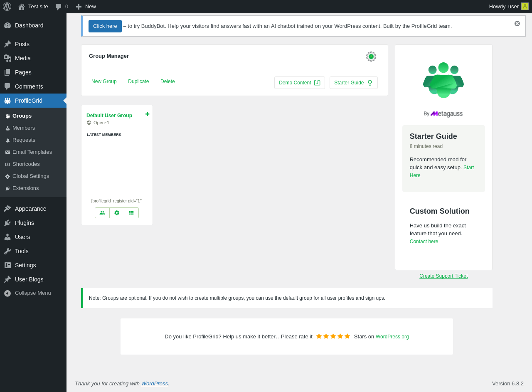Open the Howdy, user account menu
Viewport: 532px width, 392px height.
pyautogui.click(x=509, y=6)
